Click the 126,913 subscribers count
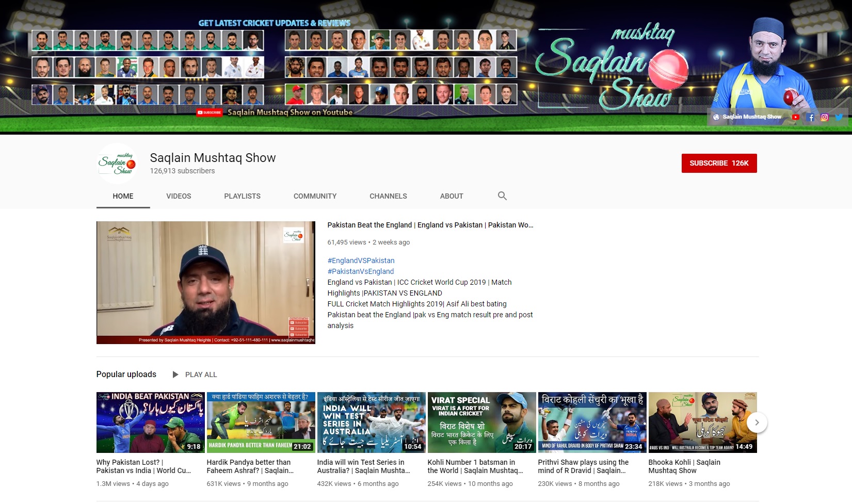 182,171
